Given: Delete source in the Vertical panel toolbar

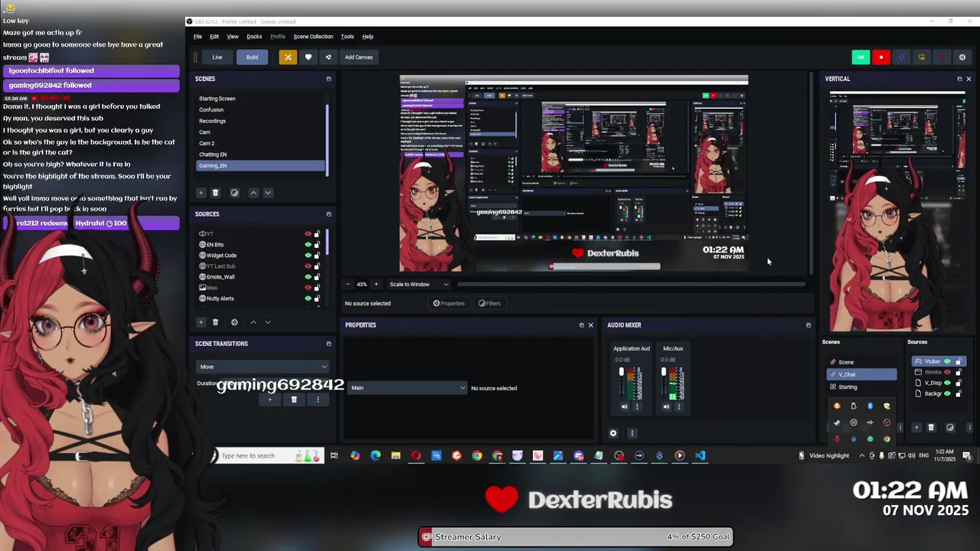Looking at the screenshot, I should (931, 428).
